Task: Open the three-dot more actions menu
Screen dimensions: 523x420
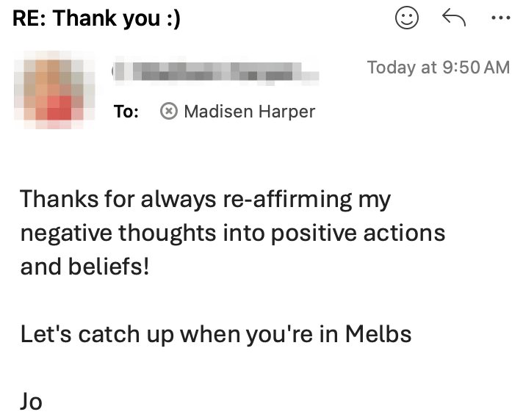Action: pos(501,18)
